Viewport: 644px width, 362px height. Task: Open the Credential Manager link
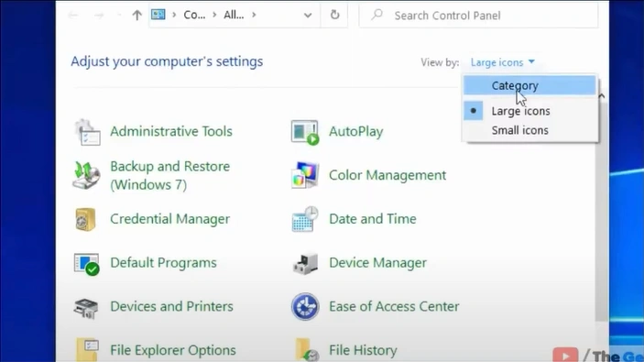tap(170, 219)
